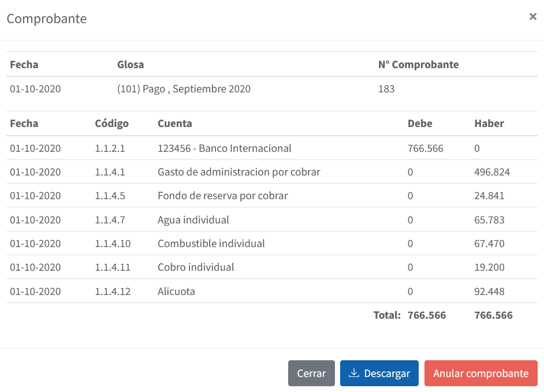Click the N° Comprobante header
Screen dimensions: 544x392
[419, 65]
